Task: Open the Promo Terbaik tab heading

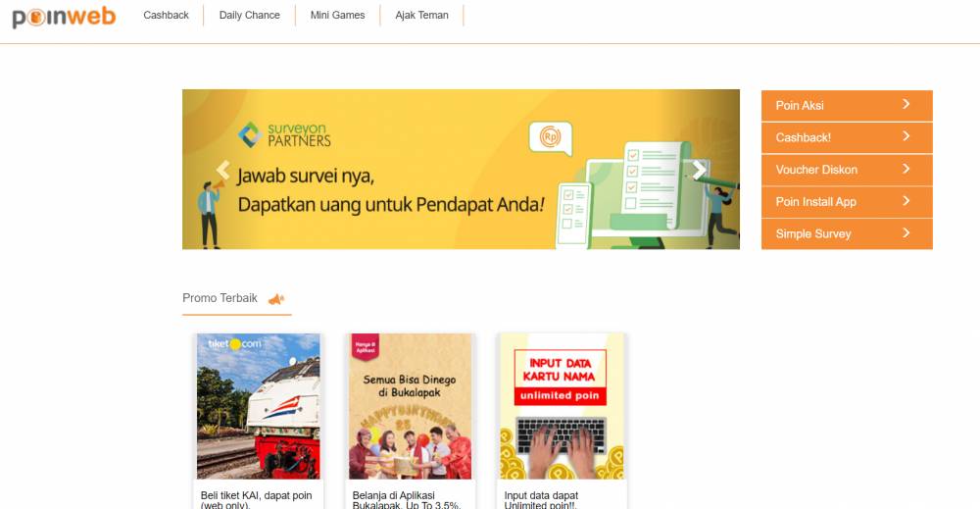Action: tap(220, 298)
